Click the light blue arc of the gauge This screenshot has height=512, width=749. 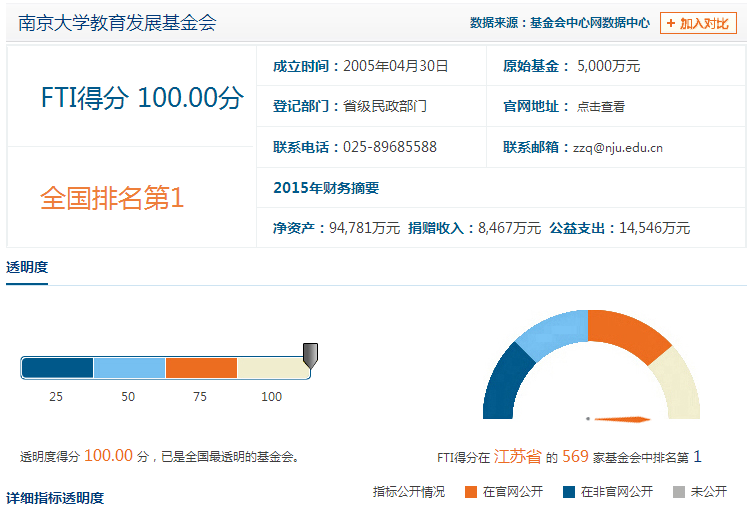tap(554, 331)
